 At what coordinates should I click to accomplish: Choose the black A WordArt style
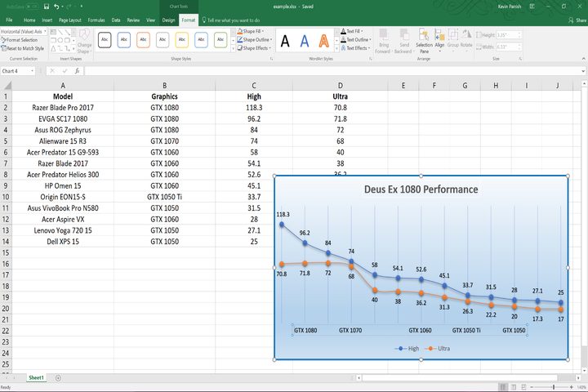pos(285,41)
